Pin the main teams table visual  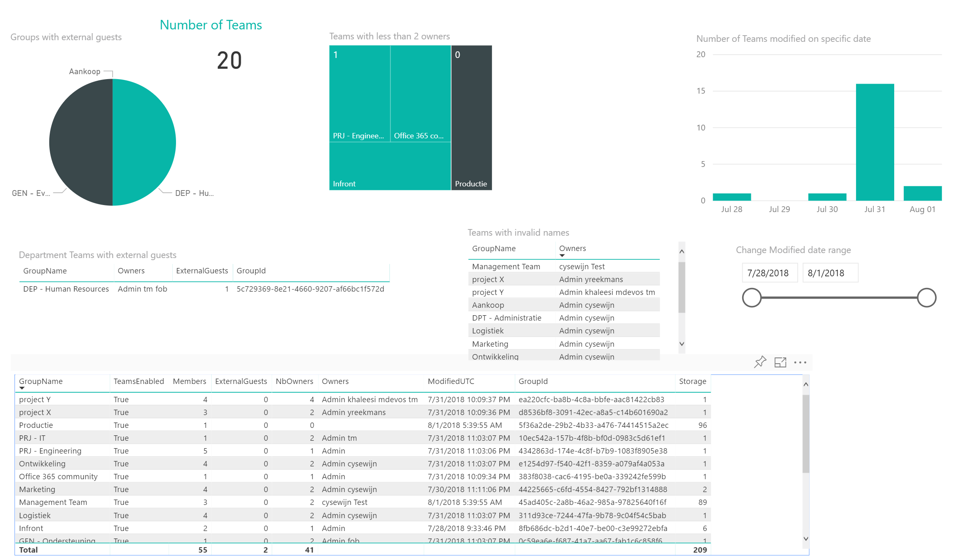[x=760, y=362]
